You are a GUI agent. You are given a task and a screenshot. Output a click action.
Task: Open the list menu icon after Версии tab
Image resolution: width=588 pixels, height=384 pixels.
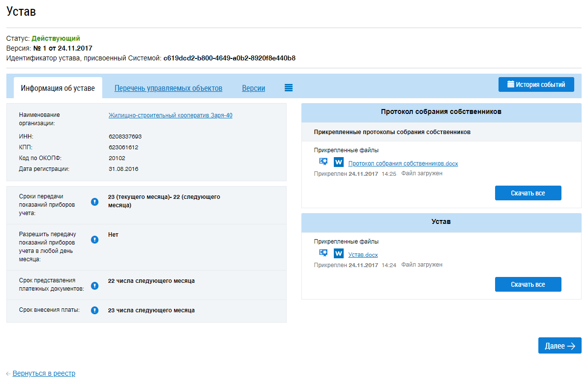289,88
